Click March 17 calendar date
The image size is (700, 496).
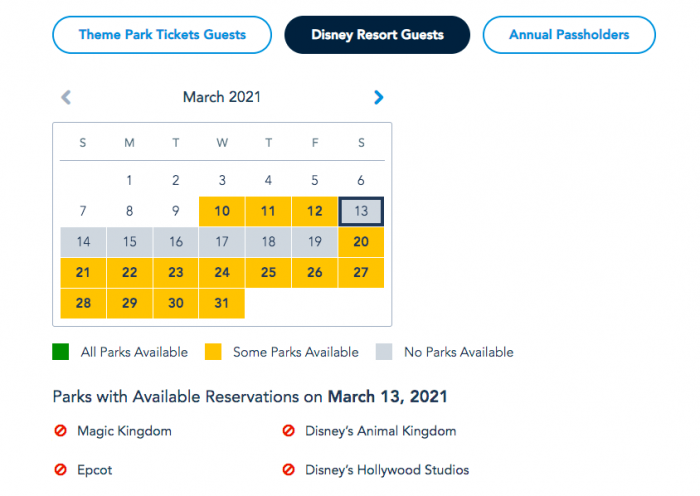222,242
